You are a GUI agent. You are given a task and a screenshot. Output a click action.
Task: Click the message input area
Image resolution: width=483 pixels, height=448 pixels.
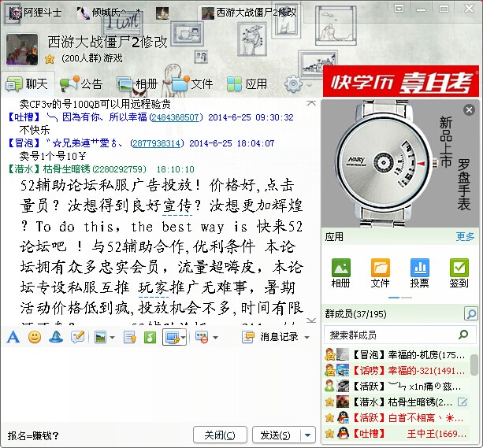click(160, 385)
